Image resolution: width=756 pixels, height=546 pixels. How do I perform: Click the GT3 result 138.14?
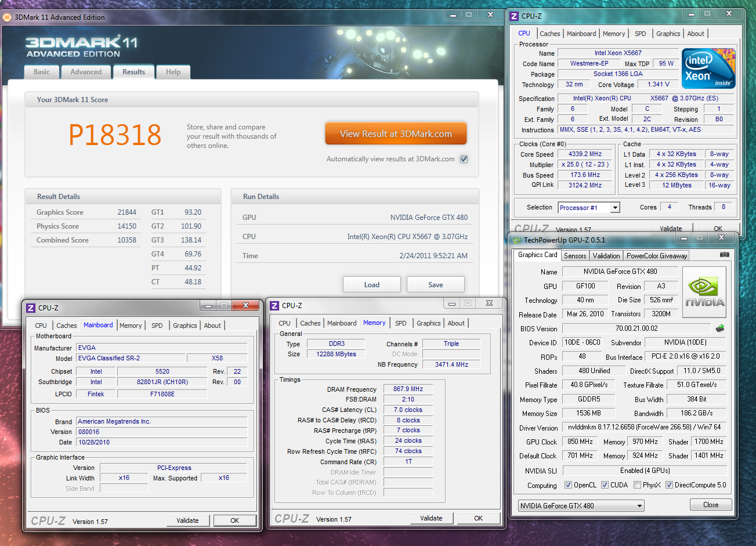click(x=191, y=240)
